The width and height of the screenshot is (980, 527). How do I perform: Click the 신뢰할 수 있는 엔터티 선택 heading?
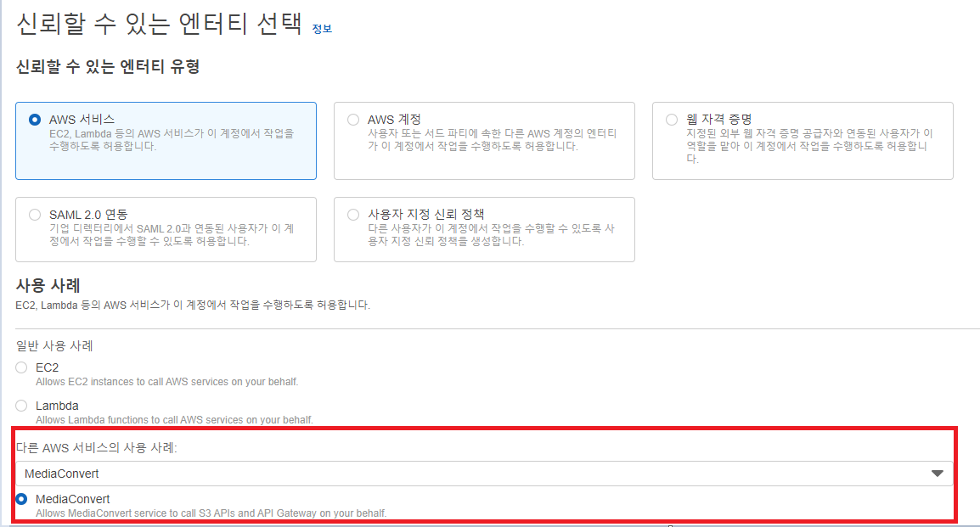click(x=159, y=24)
